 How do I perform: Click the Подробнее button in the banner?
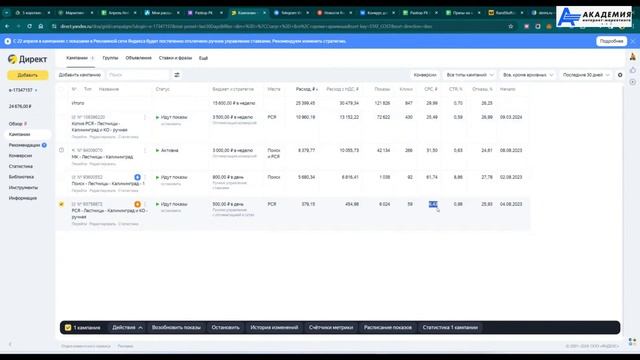click(x=611, y=41)
